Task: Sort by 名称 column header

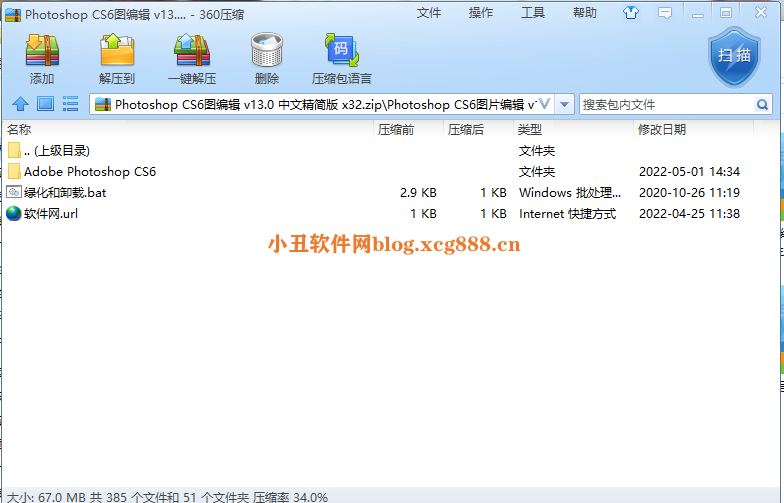Action: coord(19,130)
